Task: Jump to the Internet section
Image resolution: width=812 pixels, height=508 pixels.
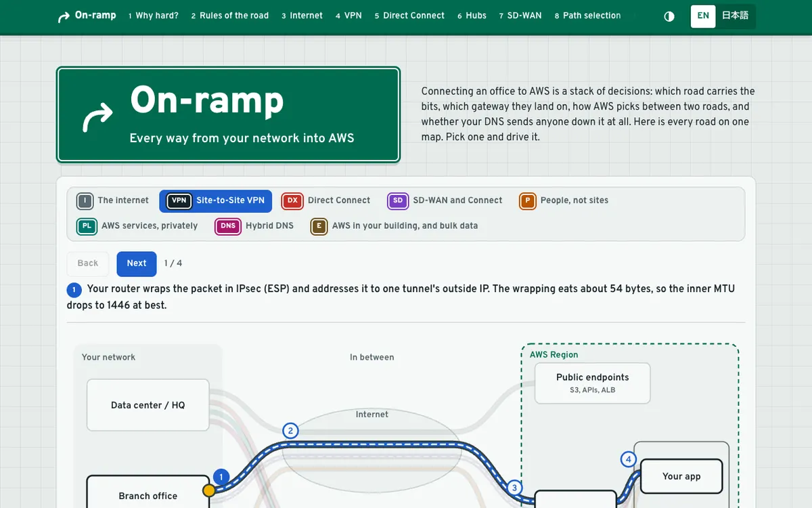Action: pos(302,16)
